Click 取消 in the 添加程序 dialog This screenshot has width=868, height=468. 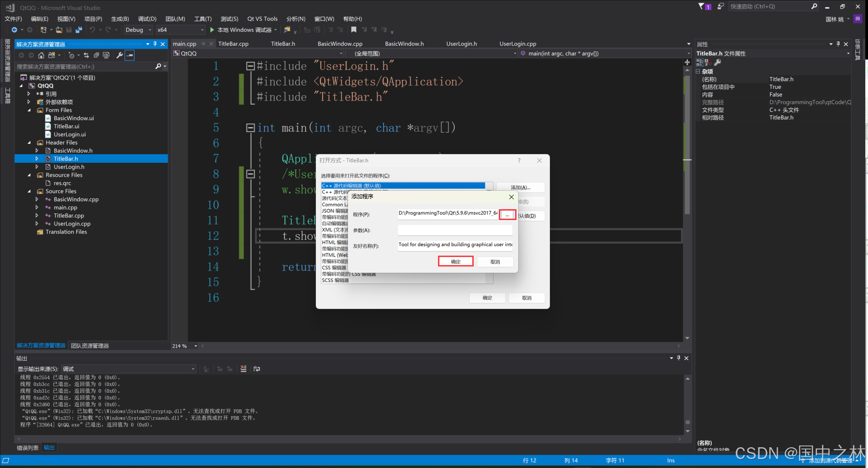point(495,262)
